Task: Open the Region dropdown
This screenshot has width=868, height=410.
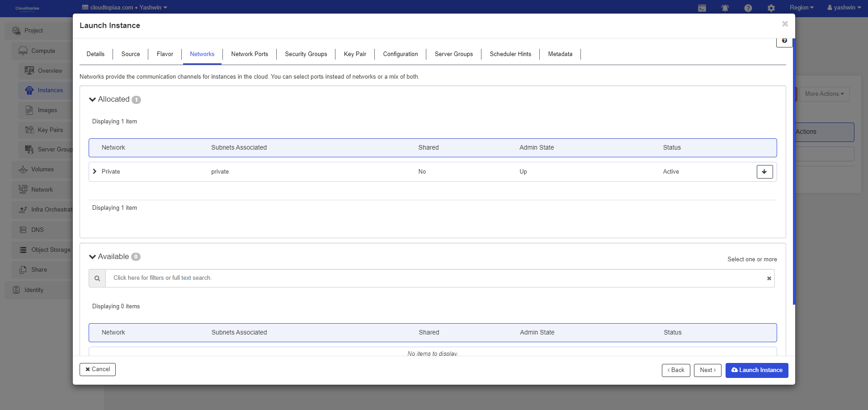Action: 802,8
